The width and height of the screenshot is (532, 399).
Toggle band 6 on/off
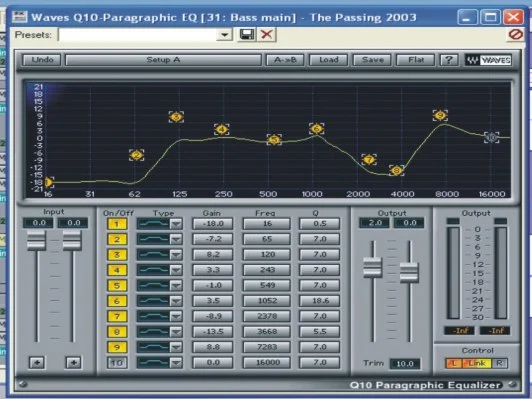pos(117,301)
